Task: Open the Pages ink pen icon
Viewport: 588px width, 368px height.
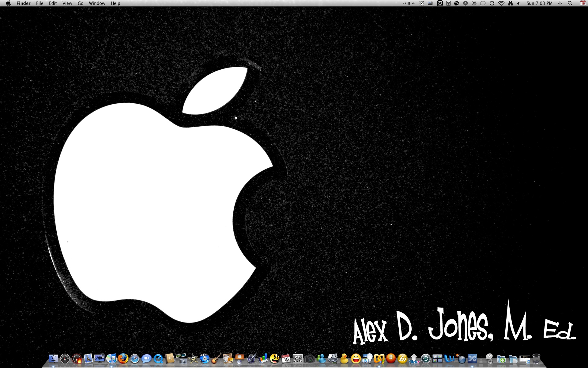Action: point(251,358)
